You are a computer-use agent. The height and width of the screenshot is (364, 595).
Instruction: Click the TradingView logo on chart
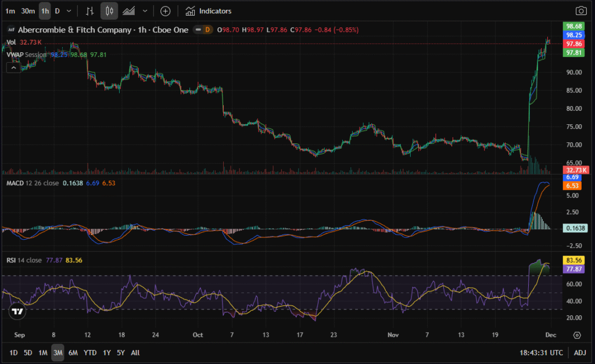pos(17,311)
